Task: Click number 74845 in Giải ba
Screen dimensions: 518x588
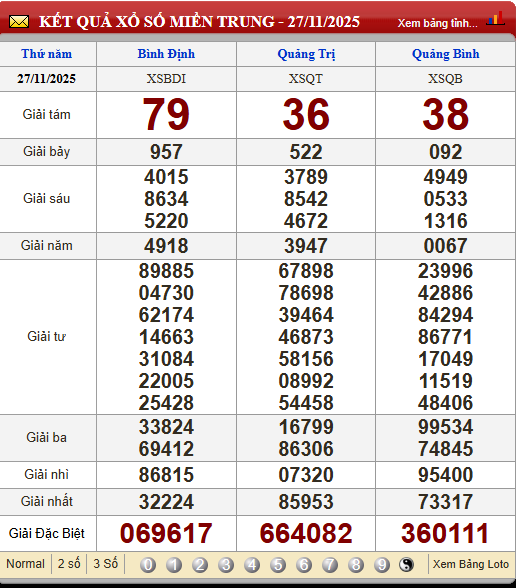Action: click(446, 449)
